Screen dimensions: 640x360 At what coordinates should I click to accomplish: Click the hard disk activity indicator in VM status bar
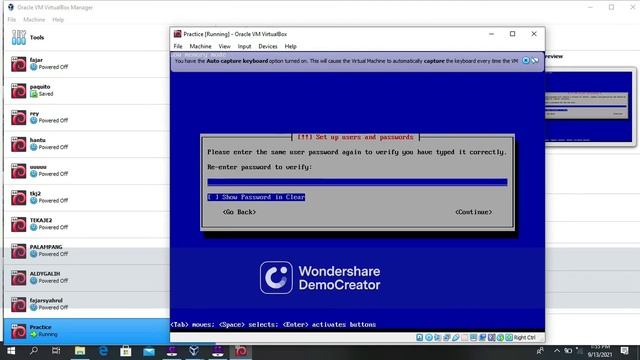pyautogui.click(x=420, y=338)
